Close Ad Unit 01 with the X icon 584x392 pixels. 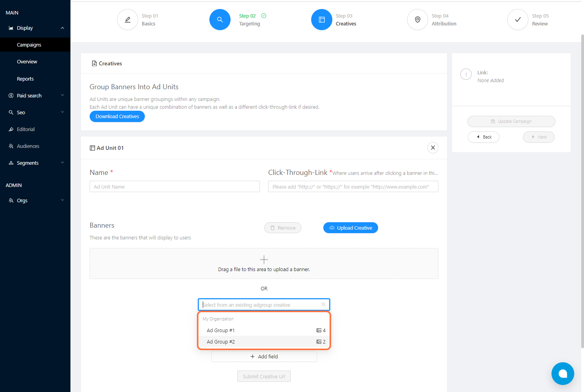pyautogui.click(x=433, y=148)
